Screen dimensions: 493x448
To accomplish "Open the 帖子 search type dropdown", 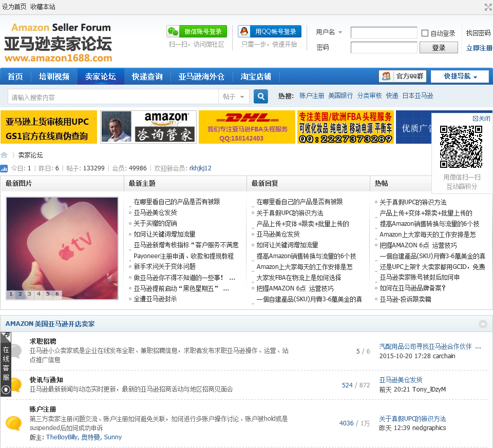I will click(x=234, y=96).
